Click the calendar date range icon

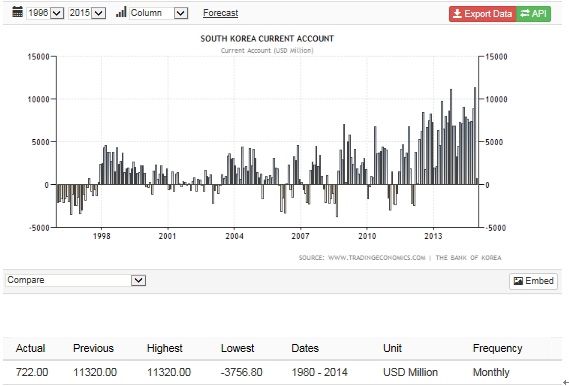17,12
